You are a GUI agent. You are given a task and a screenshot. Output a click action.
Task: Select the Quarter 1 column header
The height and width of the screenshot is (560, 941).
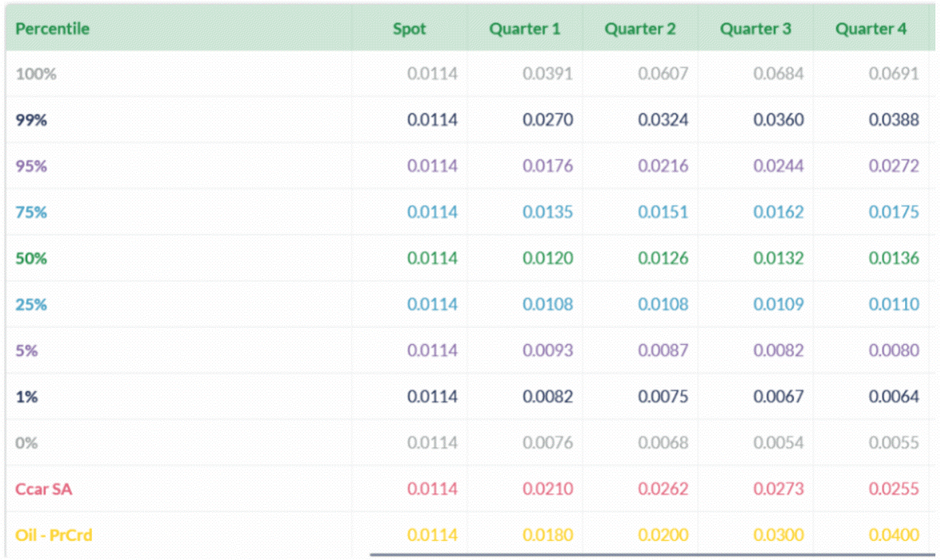click(x=525, y=29)
